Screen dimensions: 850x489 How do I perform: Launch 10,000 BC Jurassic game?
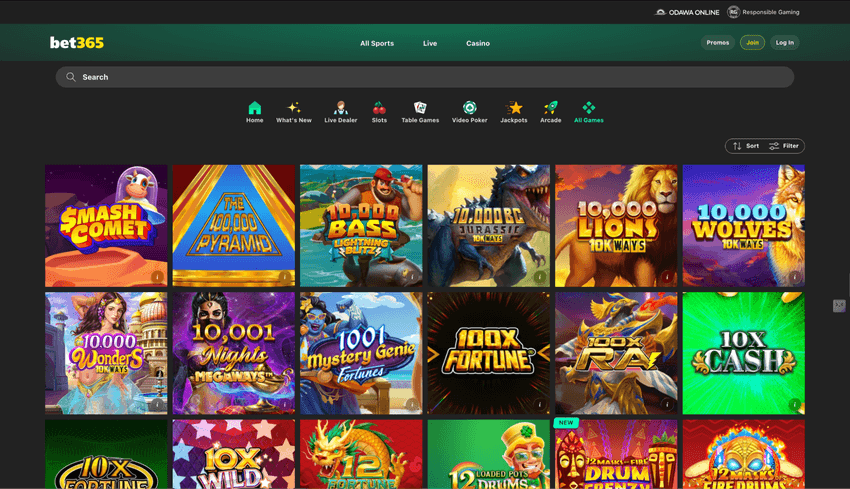point(488,226)
